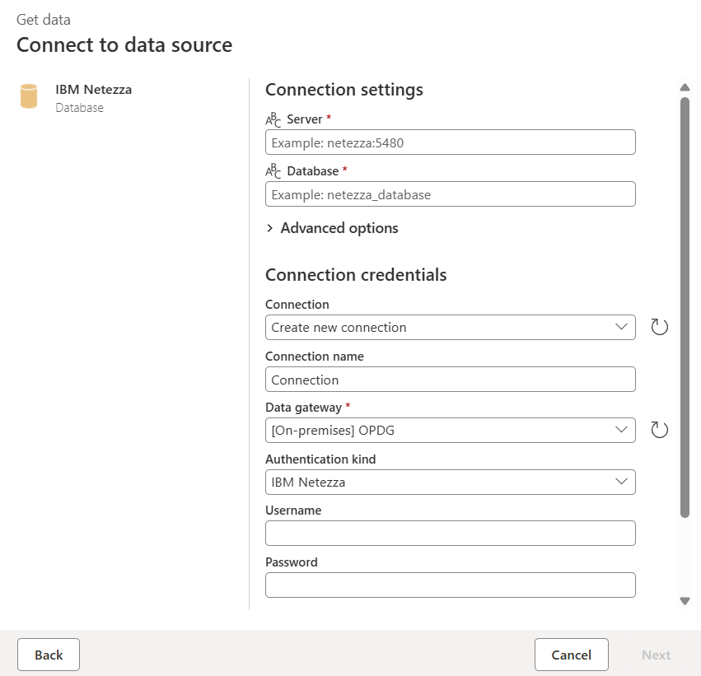This screenshot has height=676, width=701.
Task: Refresh the Connection list
Action: pos(659,327)
